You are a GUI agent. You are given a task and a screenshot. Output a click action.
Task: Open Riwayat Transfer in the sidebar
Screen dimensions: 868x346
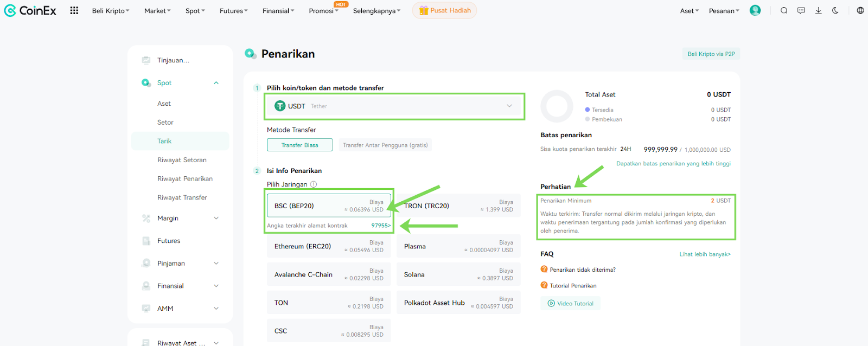(182, 197)
